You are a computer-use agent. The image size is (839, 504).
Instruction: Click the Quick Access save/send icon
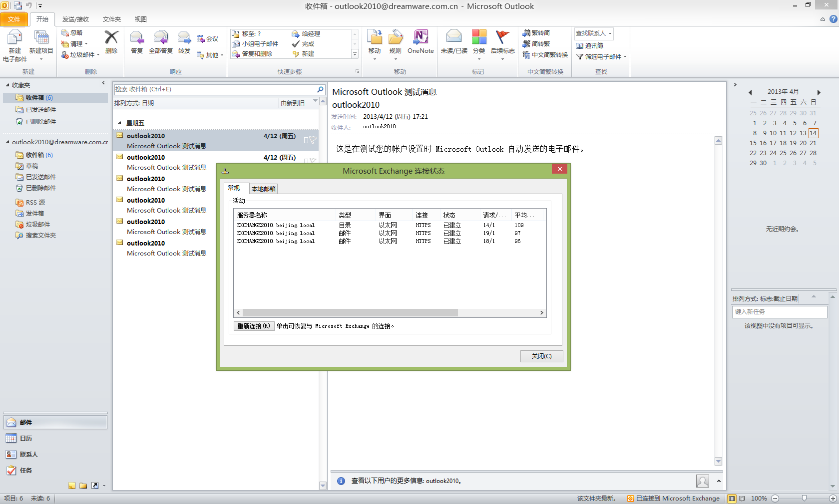[x=18, y=6]
